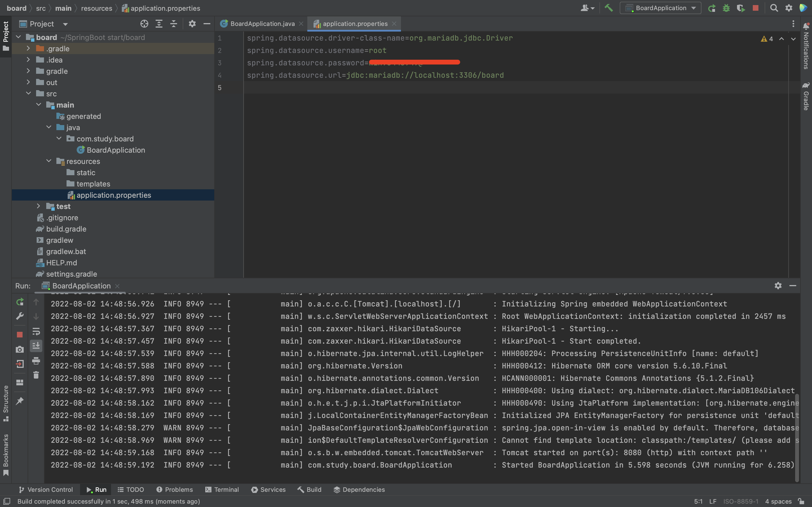812x507 pixels.
Task: Click the ISO-8859-1 file encoding in the status bar
Action: click(741, 501)
